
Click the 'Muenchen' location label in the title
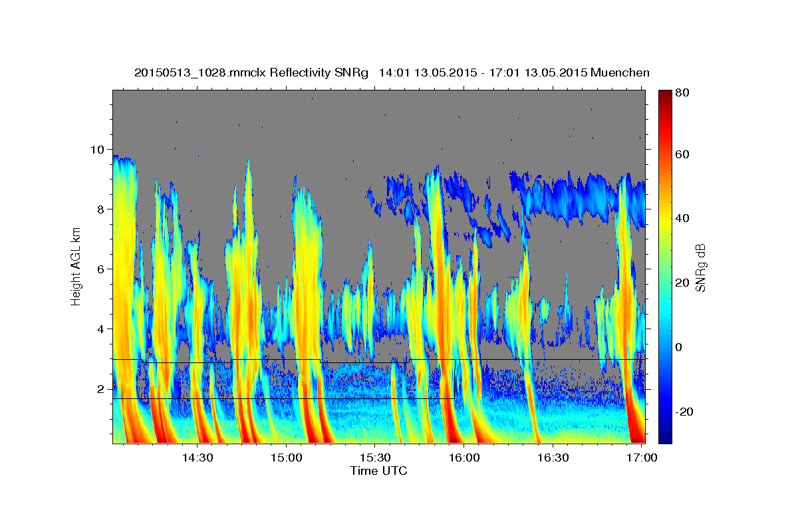620,72
